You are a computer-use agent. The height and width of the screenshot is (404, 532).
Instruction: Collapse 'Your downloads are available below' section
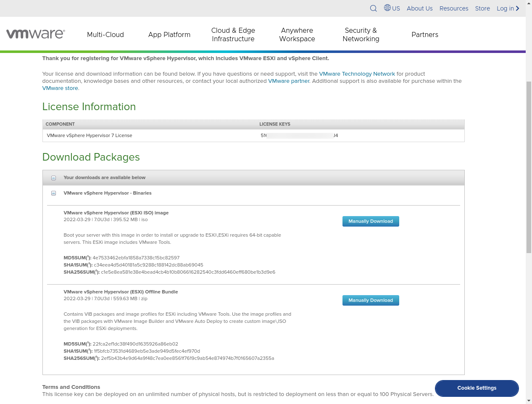point(53,178)
